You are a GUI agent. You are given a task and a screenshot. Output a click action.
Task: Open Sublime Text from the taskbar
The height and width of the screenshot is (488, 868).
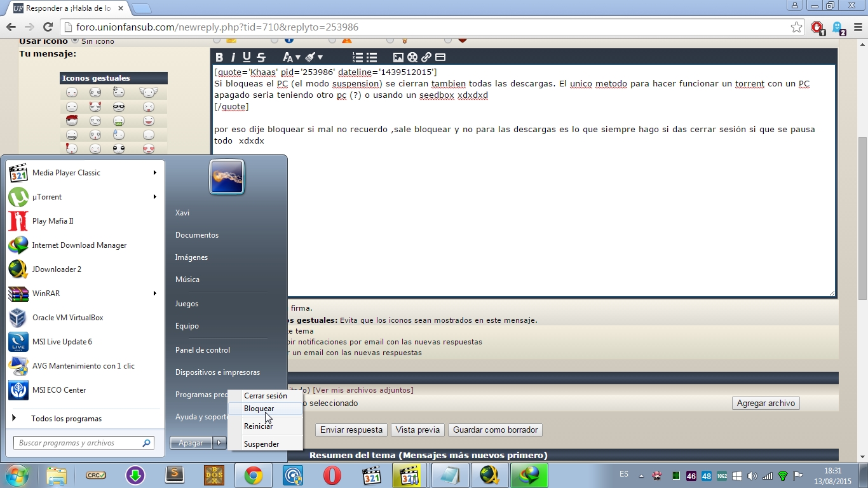(175, 475)
